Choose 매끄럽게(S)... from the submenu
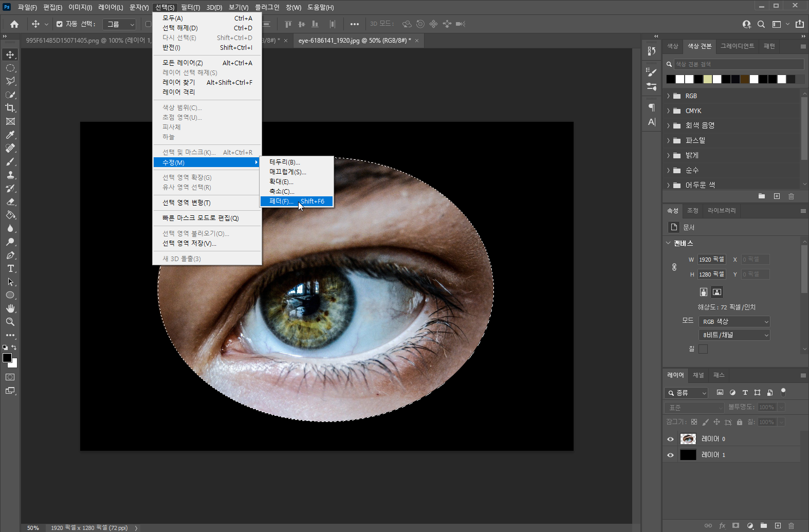Screen dimensions: 809x532 point(297,172)
